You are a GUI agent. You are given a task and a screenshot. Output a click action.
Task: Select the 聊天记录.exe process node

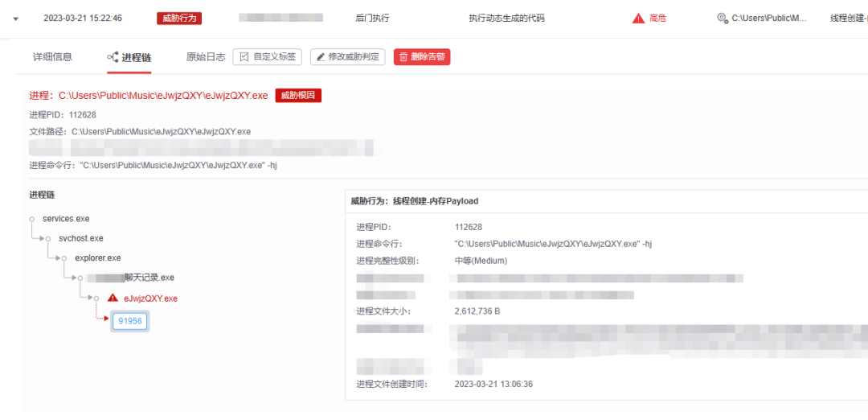click(149, 278)
